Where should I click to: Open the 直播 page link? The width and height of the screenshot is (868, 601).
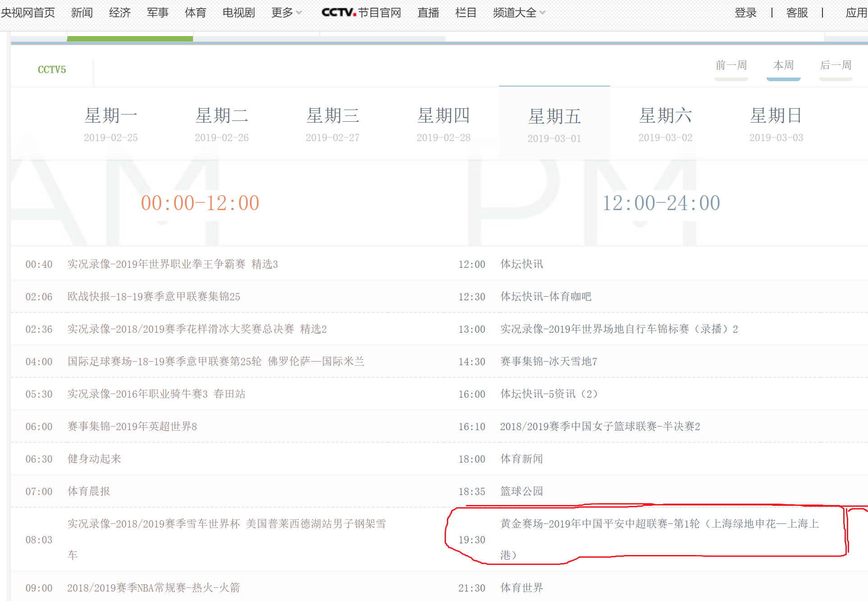click(x=428, y=13)
